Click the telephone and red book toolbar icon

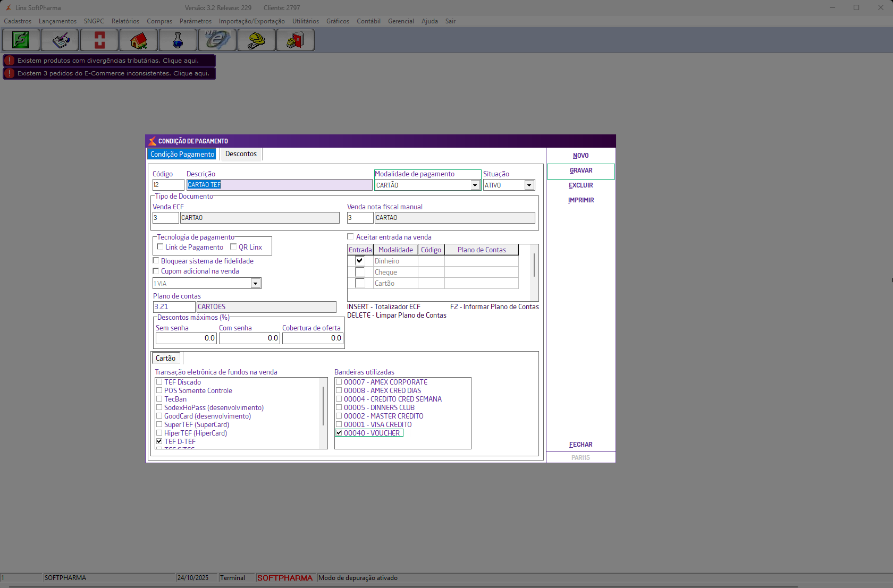[296, 40]
